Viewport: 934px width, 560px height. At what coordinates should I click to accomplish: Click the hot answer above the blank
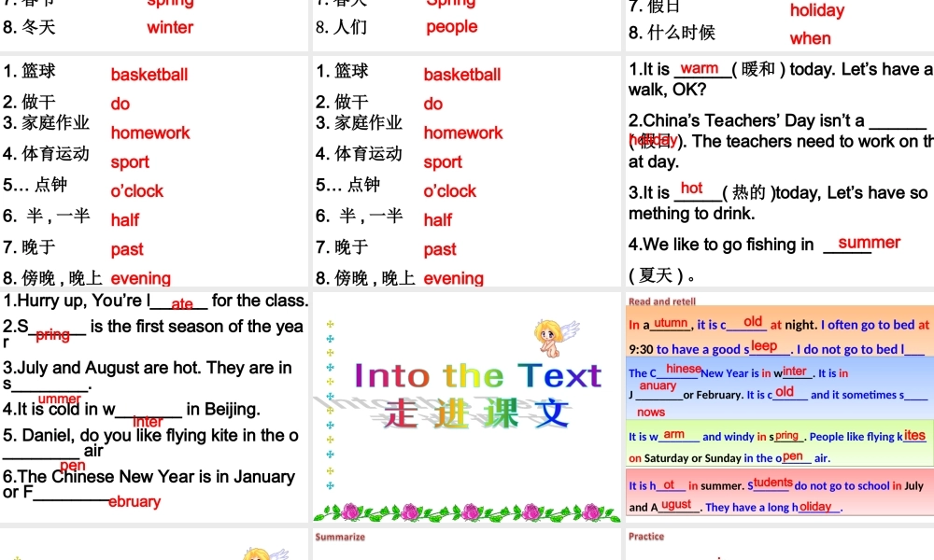692,189
